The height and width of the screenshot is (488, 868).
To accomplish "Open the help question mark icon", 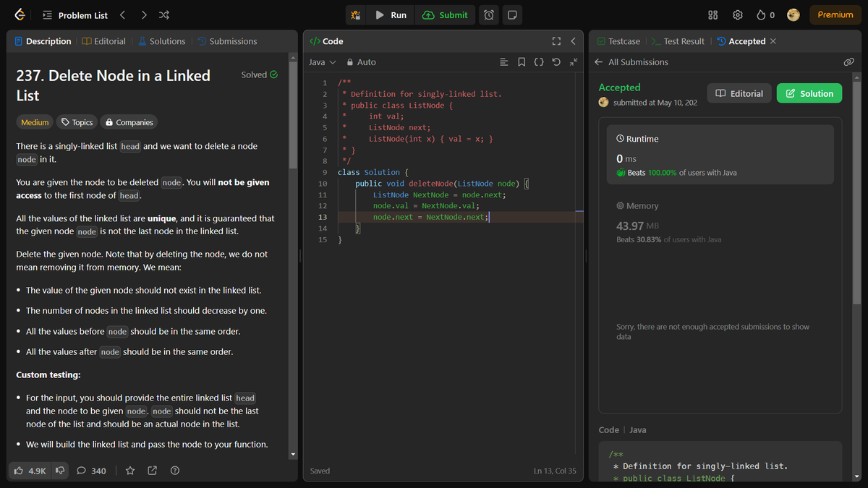I will 175,471.
